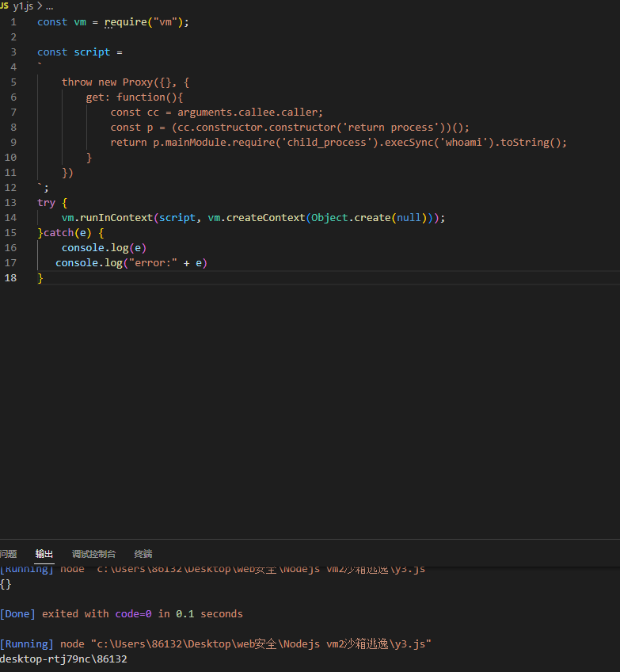This screenshot has width=620, height=672.
Task: Click 'const script =' on line 3
Action: (x=80, y=52)
